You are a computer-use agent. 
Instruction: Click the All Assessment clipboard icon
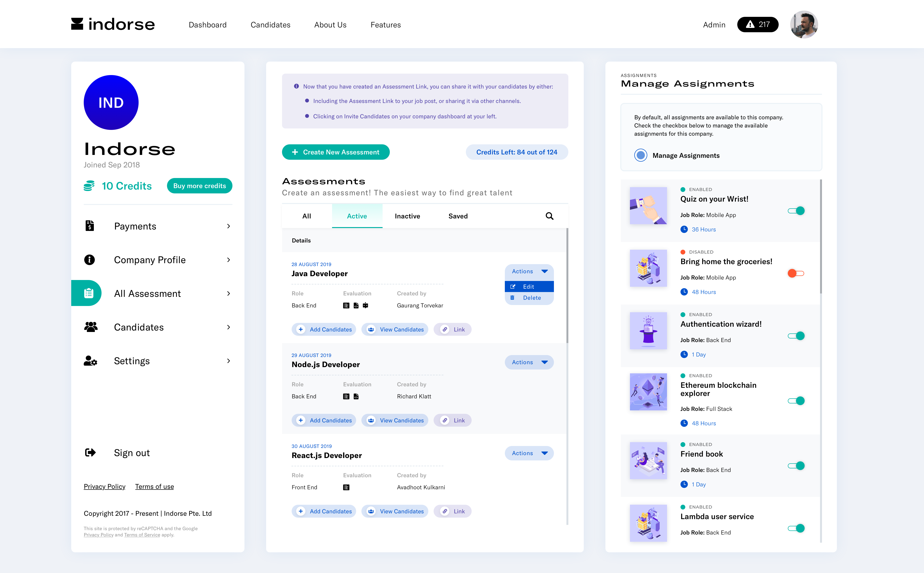coord(89,293)
